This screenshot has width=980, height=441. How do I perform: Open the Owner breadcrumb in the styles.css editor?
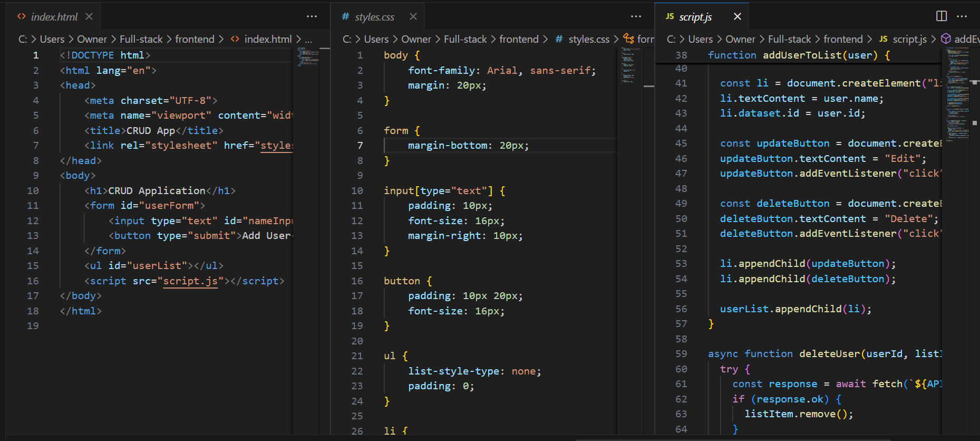pos(416,39)
